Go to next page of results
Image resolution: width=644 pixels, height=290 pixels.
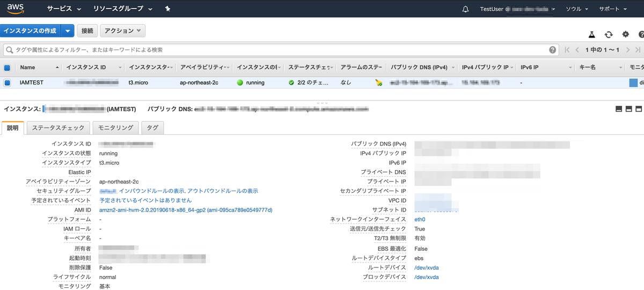pyautogui.click(x=627, y=50)
